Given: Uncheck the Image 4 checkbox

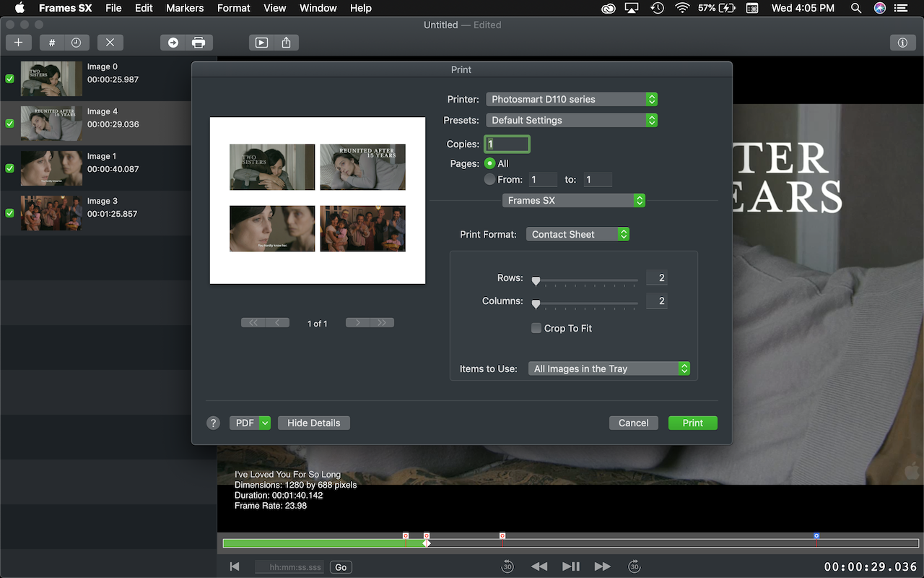Looking at the screenshot, I should (x=10, y=124).
